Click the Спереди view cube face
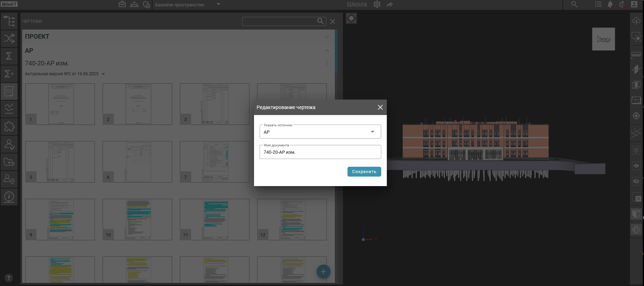 coord(603,39)
